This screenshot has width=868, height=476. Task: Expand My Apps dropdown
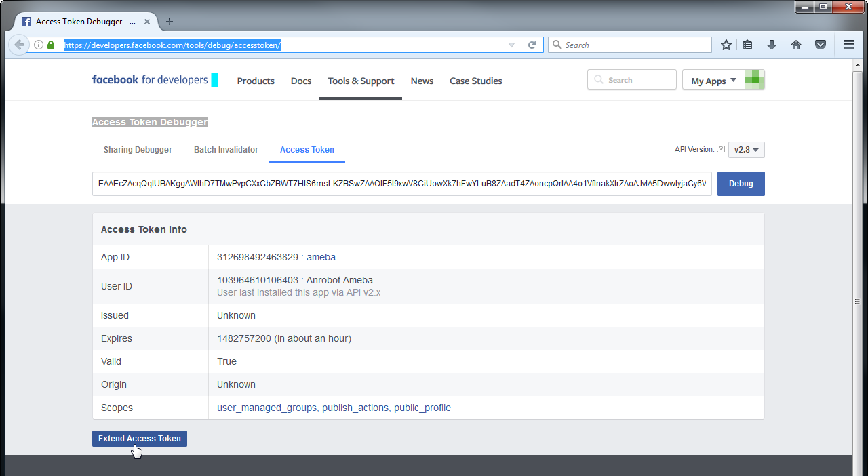(713, 80)
